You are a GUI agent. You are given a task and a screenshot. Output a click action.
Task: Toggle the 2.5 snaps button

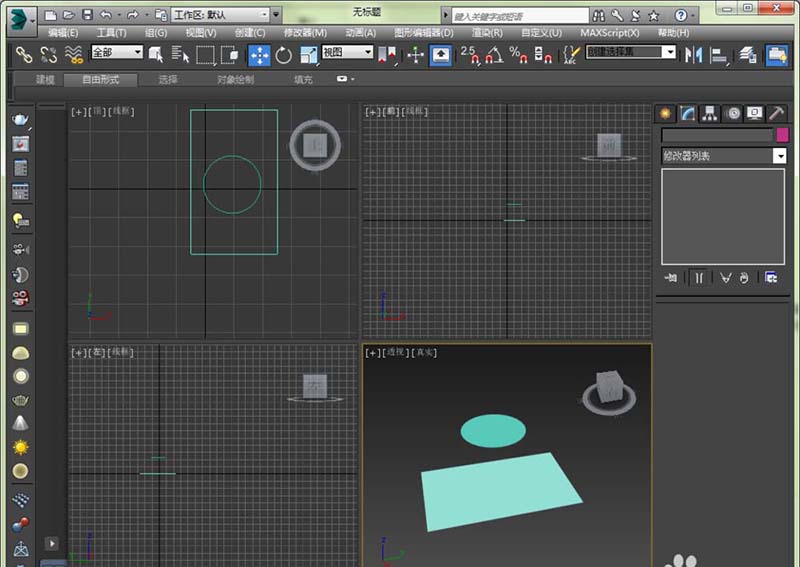click(470, 55)
